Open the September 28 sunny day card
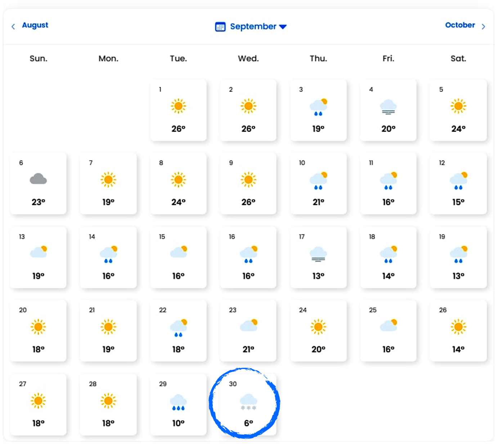 (108, 404)
